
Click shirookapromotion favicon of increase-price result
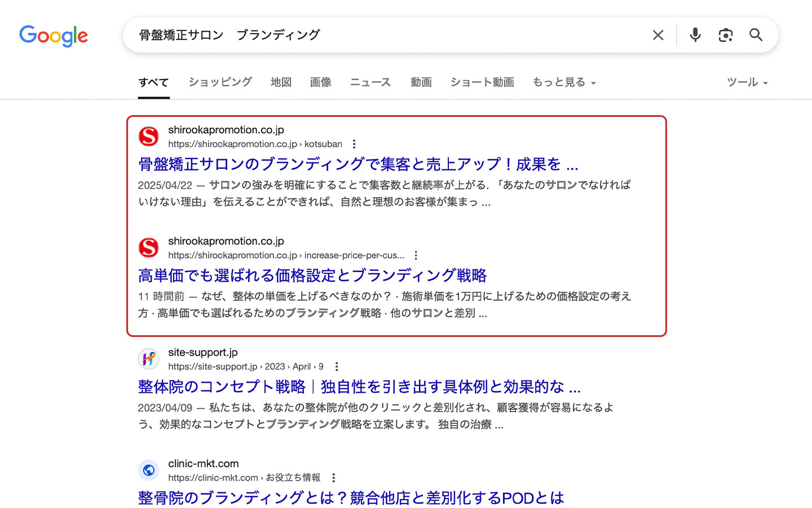pos(149,247)
